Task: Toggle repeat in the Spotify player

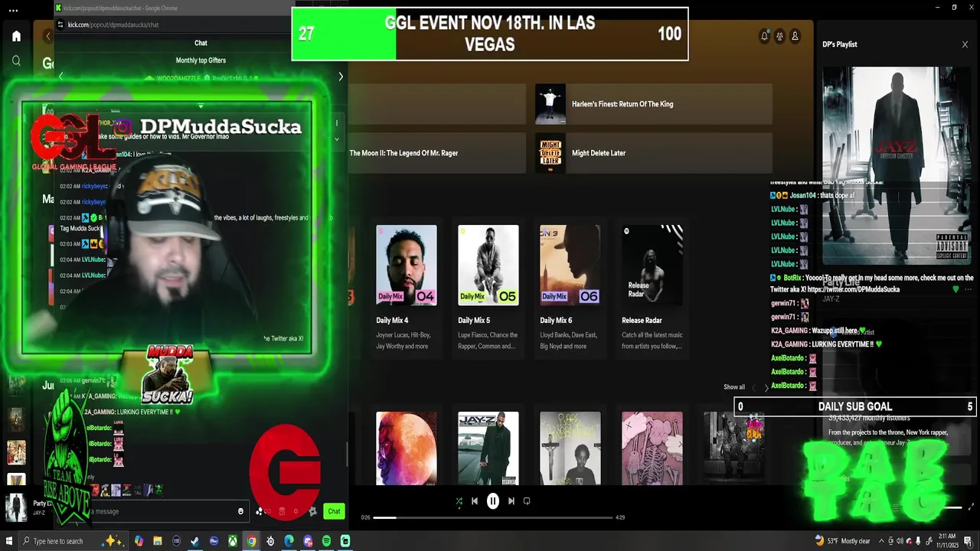Action: 527,501
